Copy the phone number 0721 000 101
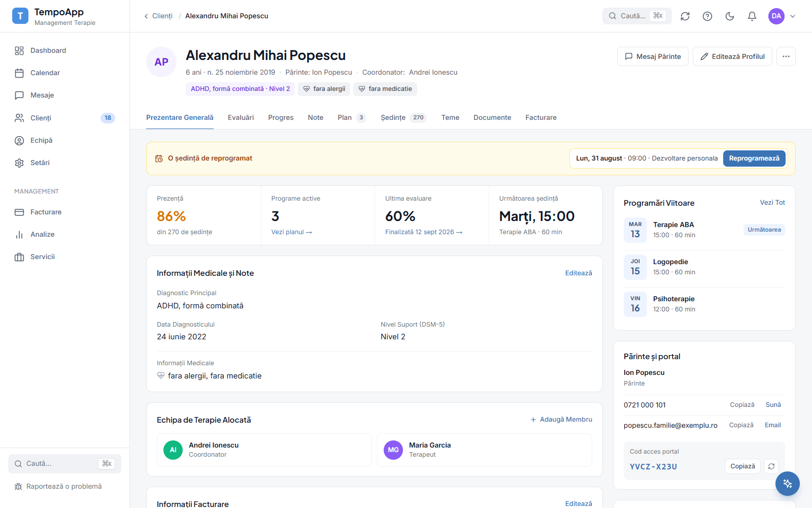 (742, 405)
